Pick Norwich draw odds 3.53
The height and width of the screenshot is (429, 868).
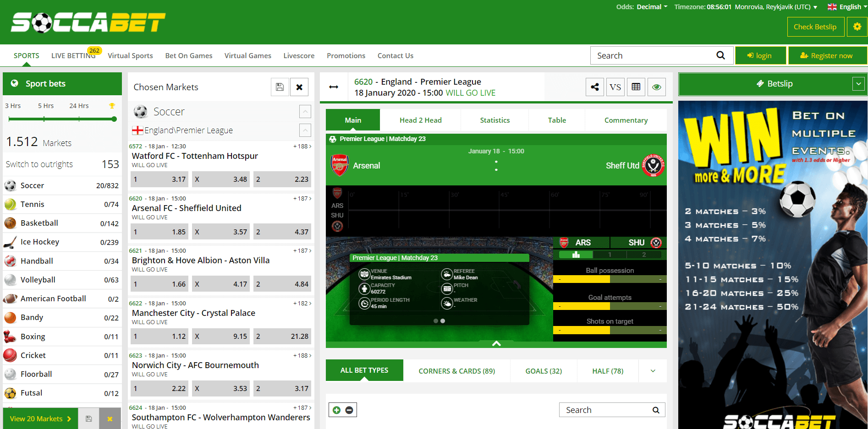221,389
